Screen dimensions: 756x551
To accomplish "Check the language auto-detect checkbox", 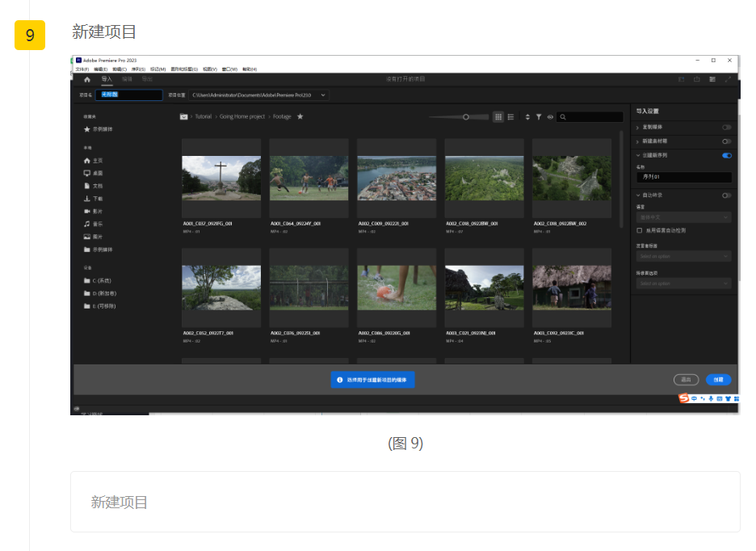I will 640,230.
